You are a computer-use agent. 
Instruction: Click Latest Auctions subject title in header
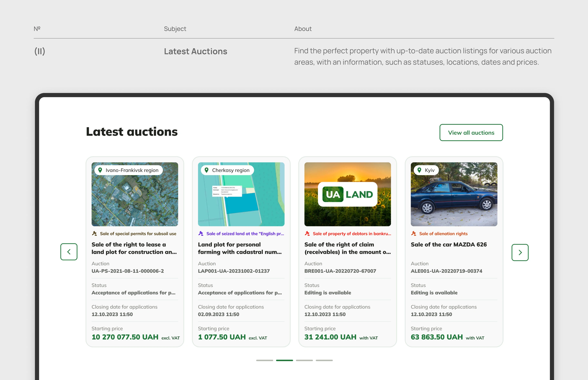[196, 51]
